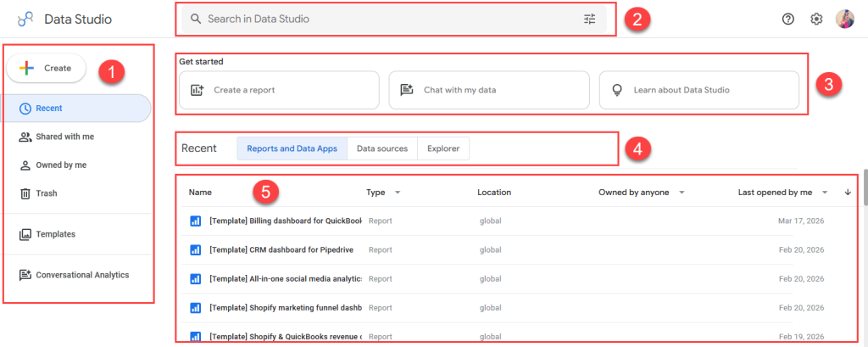Open the Settings gear icon
Image resolution: width=868 pixels, height=347 pixels.
pyautogui.click(x=816, y=19)
